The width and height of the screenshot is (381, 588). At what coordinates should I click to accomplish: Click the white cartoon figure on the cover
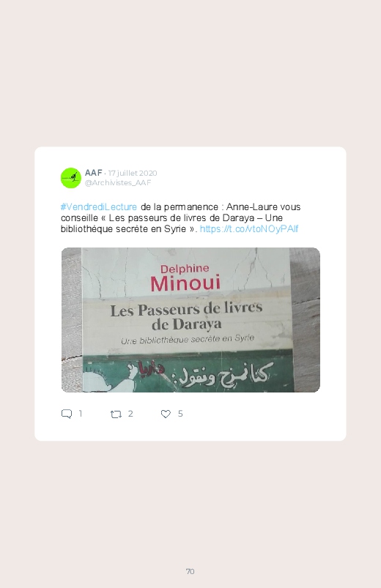pyautogui.click(x=109, y=378)
